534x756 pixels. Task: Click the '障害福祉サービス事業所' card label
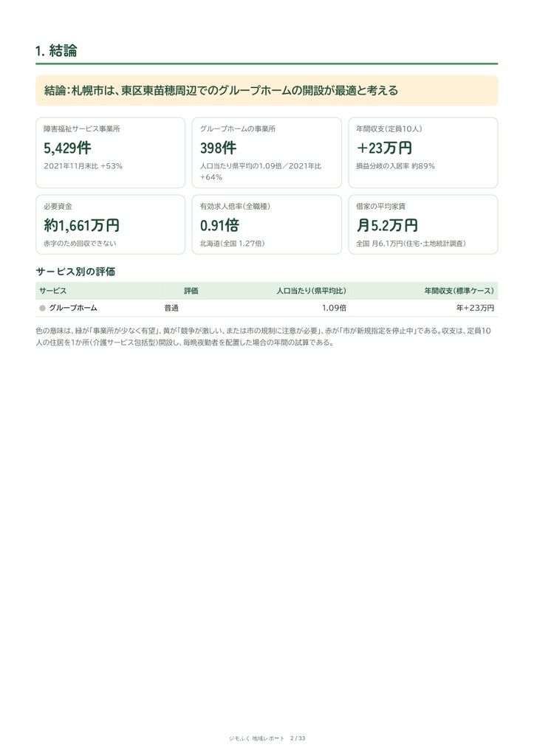click(x=81, y=128)
